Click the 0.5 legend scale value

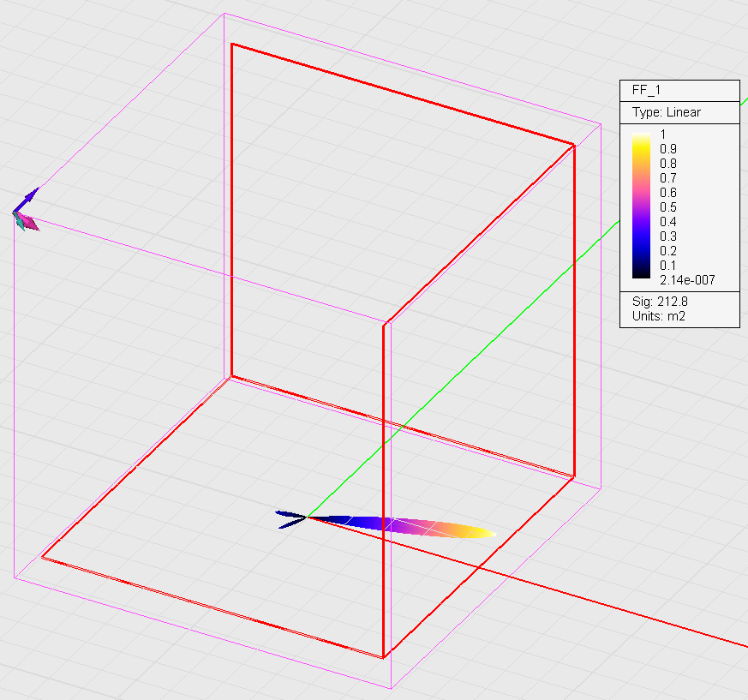click(x=668, y=207)
